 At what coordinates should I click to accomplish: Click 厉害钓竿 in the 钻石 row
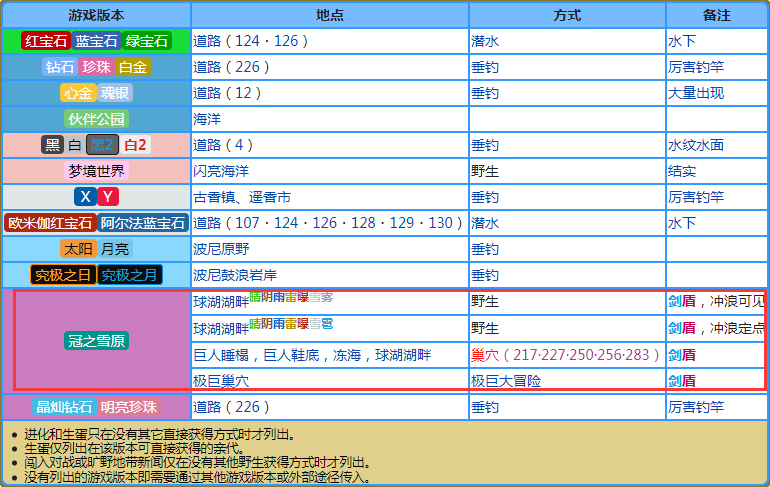pyautogui.click(x=696, y=67)
